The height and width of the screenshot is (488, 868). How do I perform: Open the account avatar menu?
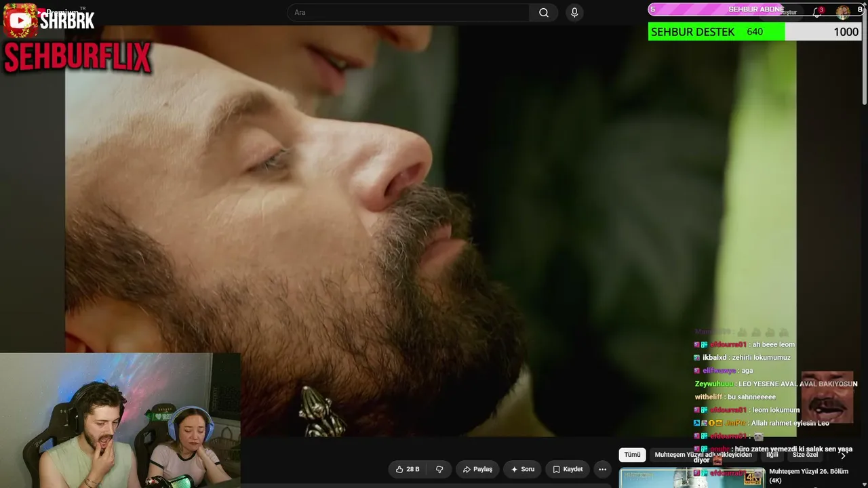coord(842,12)
